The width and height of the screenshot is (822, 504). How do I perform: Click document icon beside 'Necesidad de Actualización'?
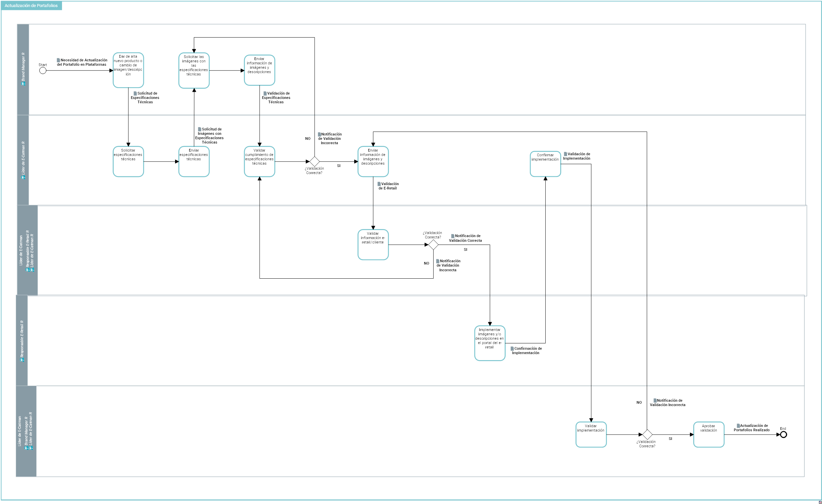tap(58, 60)
